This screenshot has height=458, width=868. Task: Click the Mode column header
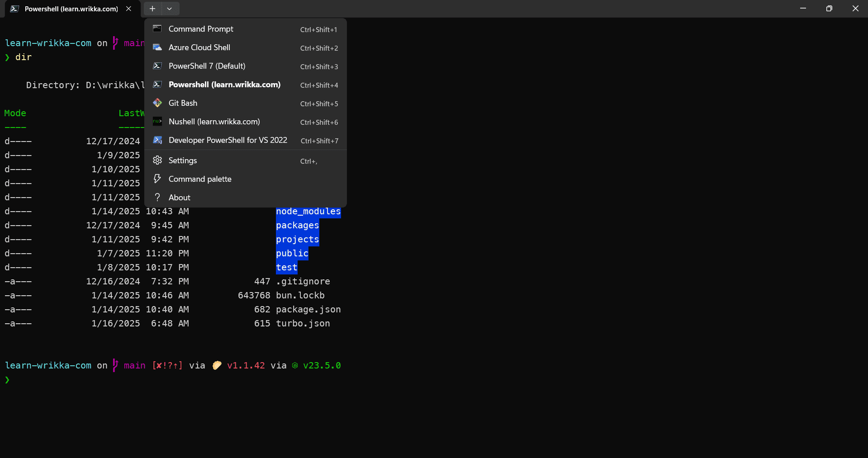(15, 113)
